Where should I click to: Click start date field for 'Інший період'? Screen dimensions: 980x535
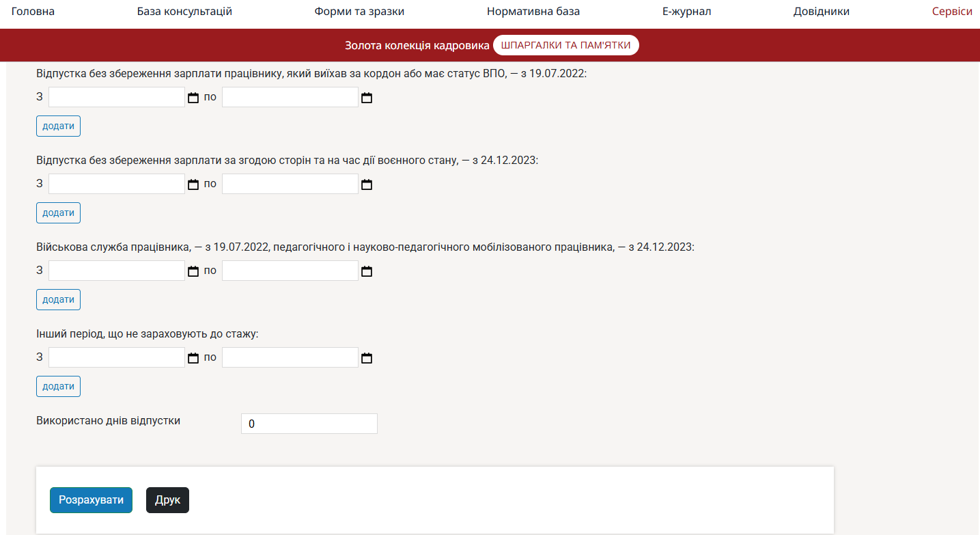[x=117, y=358]
